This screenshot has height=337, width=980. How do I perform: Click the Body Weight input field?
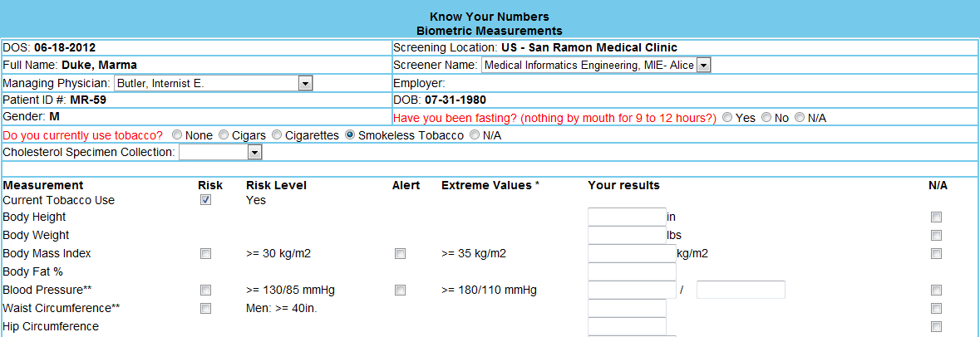pyautogui.click(x=627, y=236)
